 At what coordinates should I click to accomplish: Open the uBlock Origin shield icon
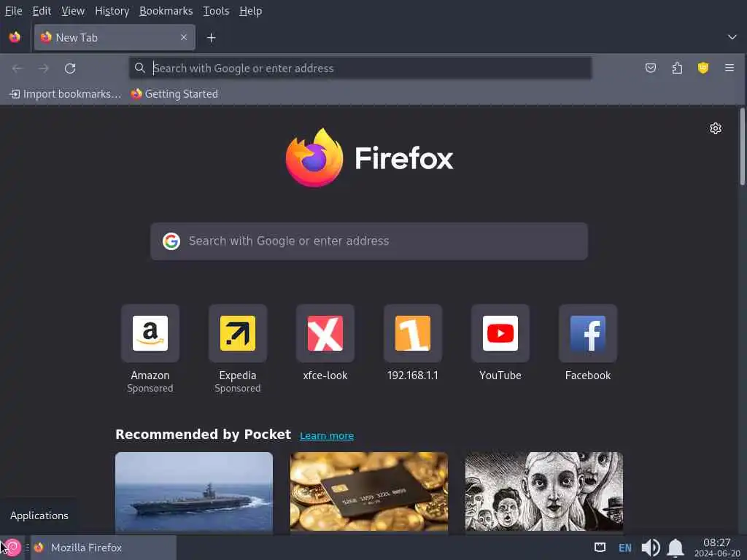pos(703,68)
